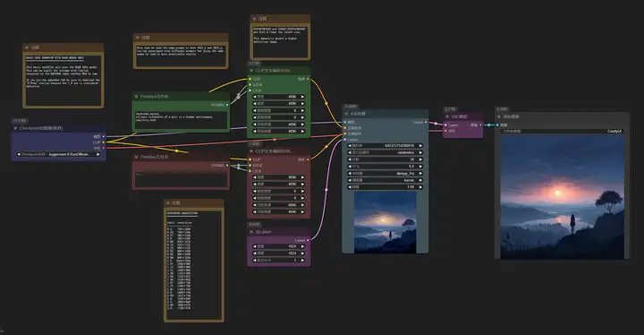
Task: Collapse the red Primitive node title dot
Action: point(136,157)
